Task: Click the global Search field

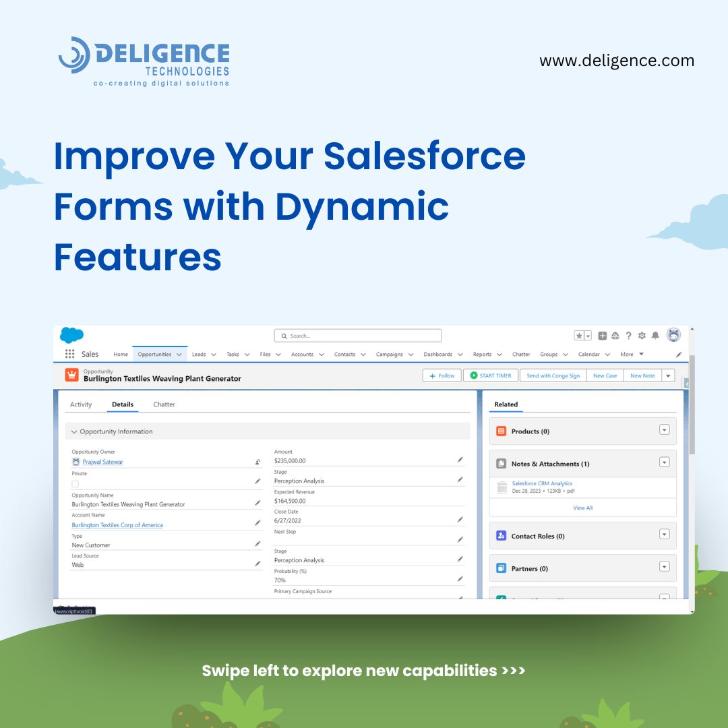Action: click(x=358, y=336)
